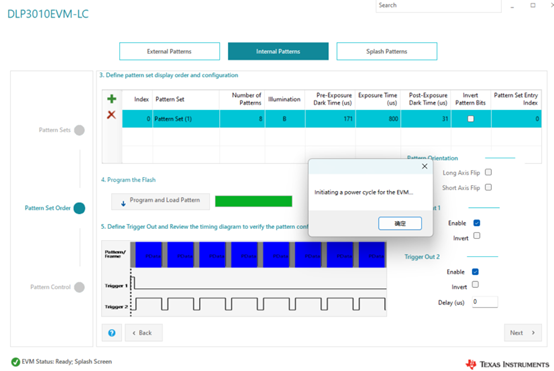The image size is (554, 371).
Task: Click the Pattern Sets sidebar label
Action: (55, 130)
